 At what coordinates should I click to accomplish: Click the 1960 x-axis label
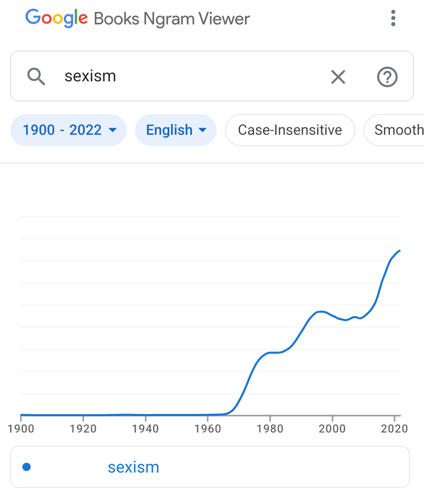point(208,429)
